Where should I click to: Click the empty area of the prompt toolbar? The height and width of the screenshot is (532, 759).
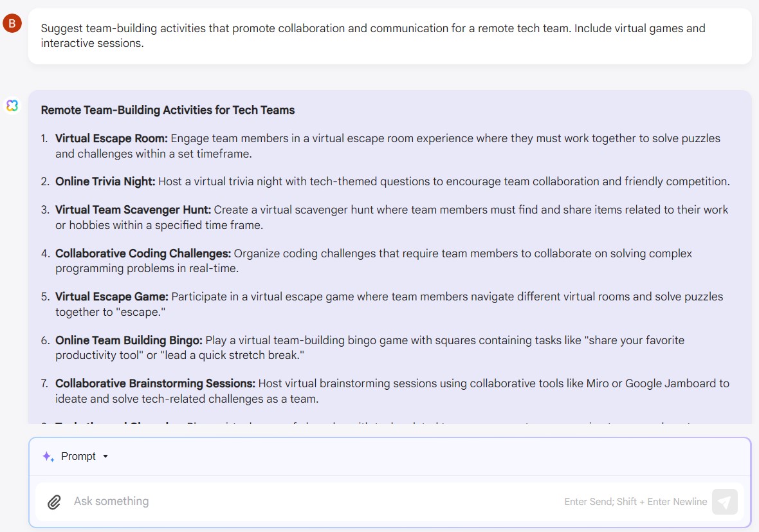click(426, 457)
